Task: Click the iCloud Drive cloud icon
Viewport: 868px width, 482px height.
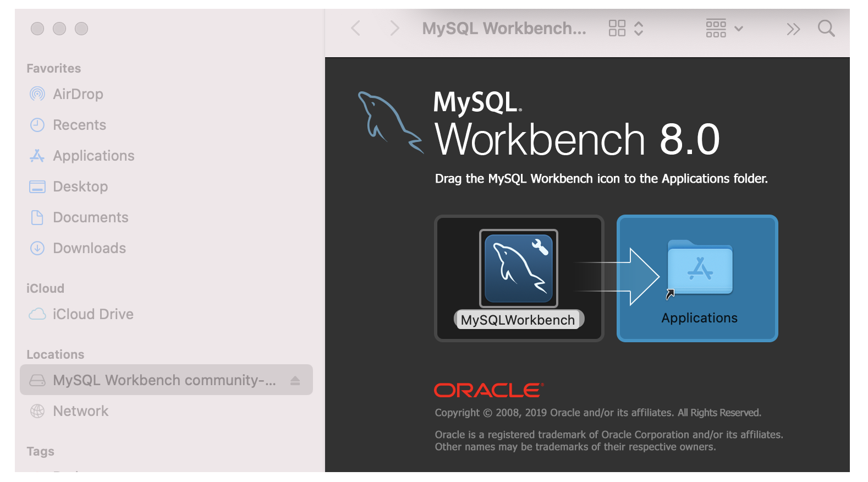Action: click(37, 314)
